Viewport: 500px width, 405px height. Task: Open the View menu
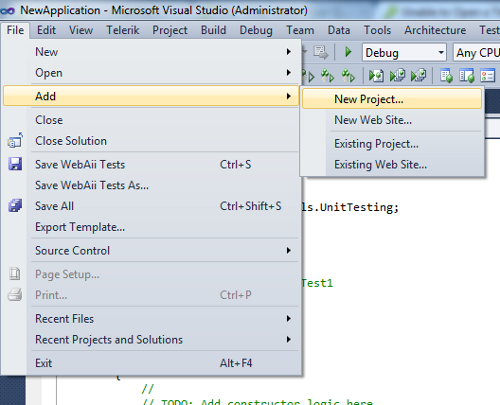click(x=81, y=30)
